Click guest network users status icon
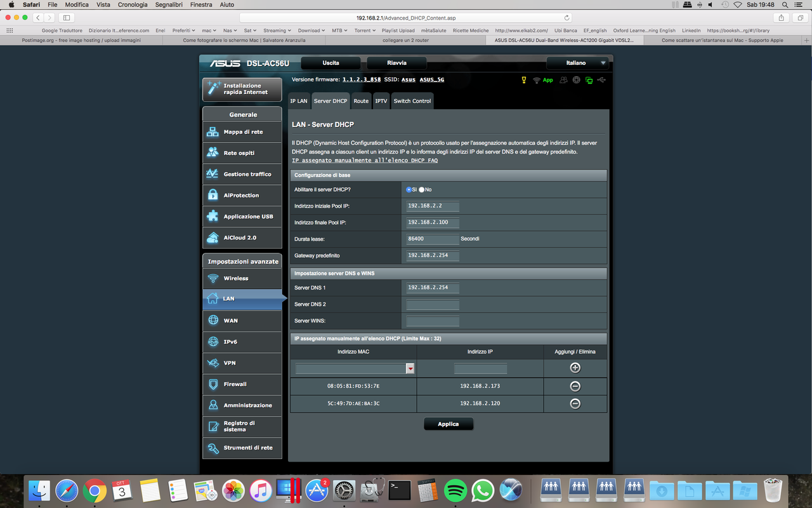The width and height of the screenshot is (812, 508). (x=563, y=80)
